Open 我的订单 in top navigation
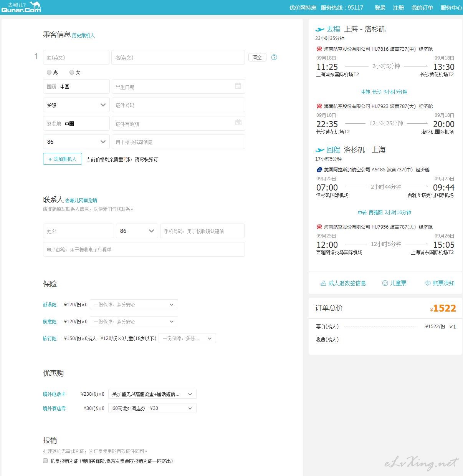This screenshot has width=463, height=476. tap(422, 8)
